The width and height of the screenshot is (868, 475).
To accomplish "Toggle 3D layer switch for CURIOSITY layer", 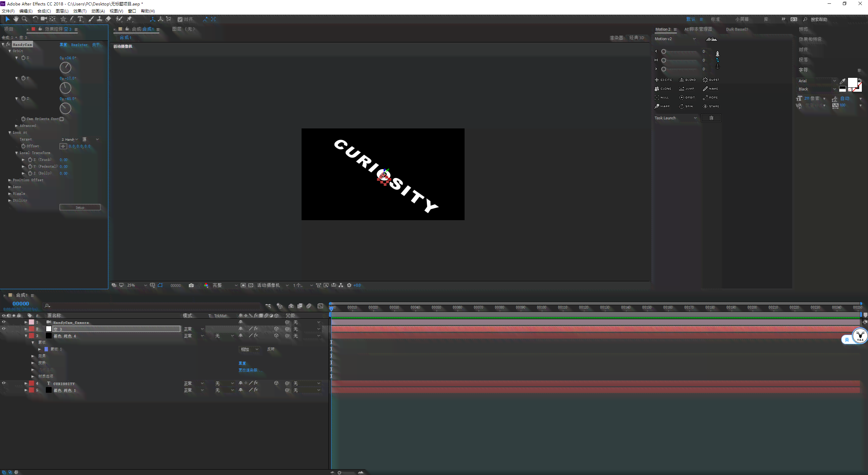I will click(276, 383).
